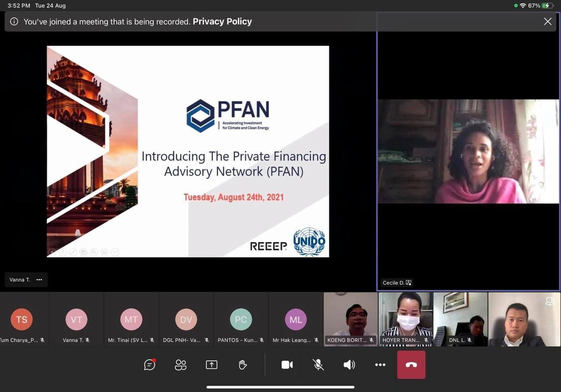The width and height of the screenshot is (561, 392).
Task: Open KOENG BORIT video tile
Action: (x=351, y=319)
